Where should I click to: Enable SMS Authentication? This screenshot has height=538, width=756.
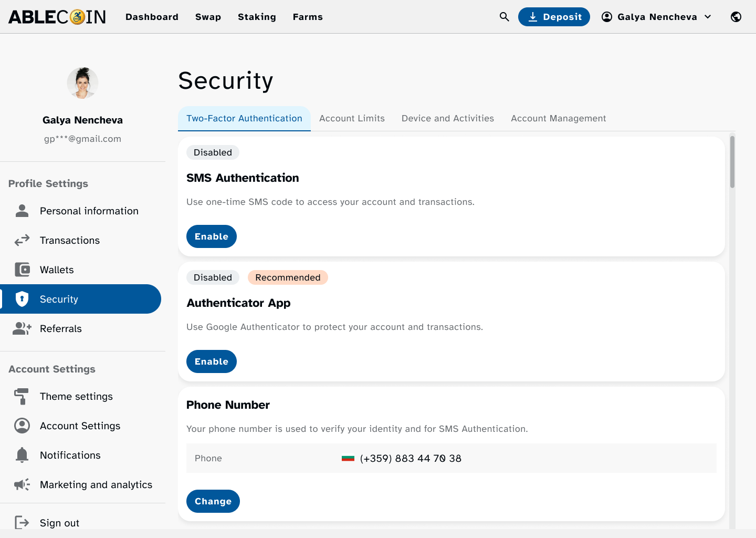pyautogui.click(x=211, y=236)
